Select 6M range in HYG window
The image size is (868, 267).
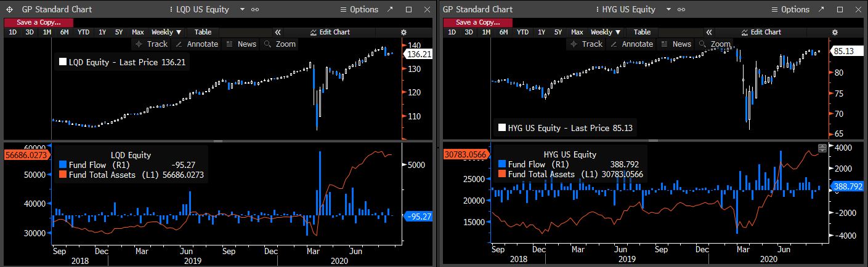click(503, 32)
